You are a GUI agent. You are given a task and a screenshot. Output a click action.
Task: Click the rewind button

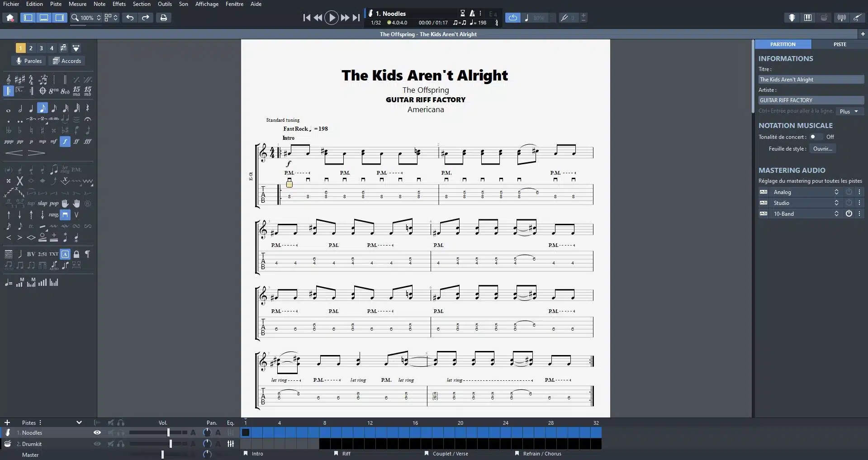pos(318,18)
